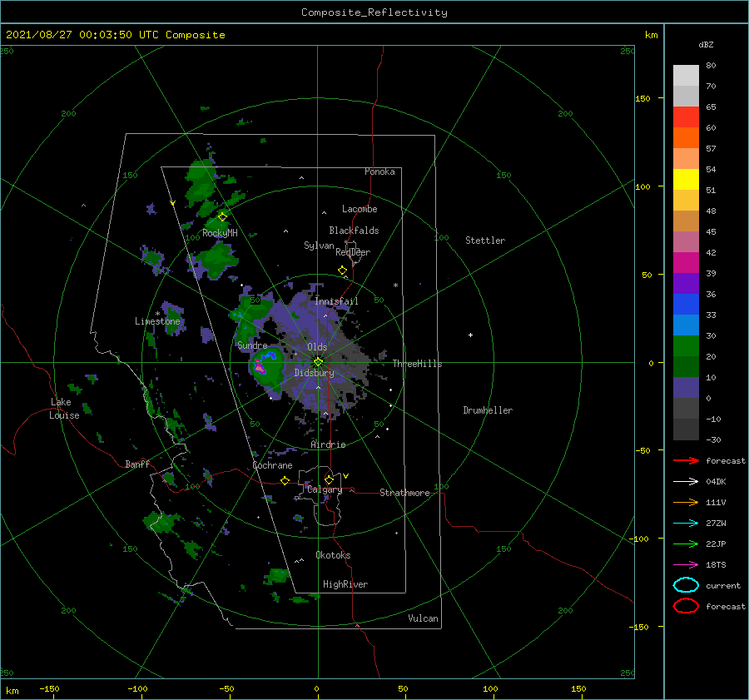Click the Vulcan town label
Viewport: 749px width, 700px height.
point(424,618)
